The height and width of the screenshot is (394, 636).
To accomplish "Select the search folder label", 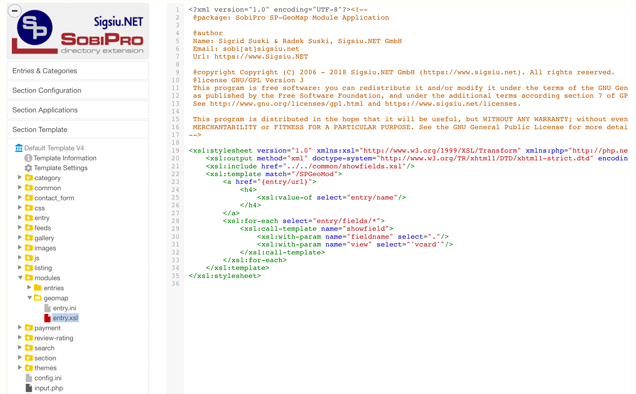I will click(x=44, y=348).
